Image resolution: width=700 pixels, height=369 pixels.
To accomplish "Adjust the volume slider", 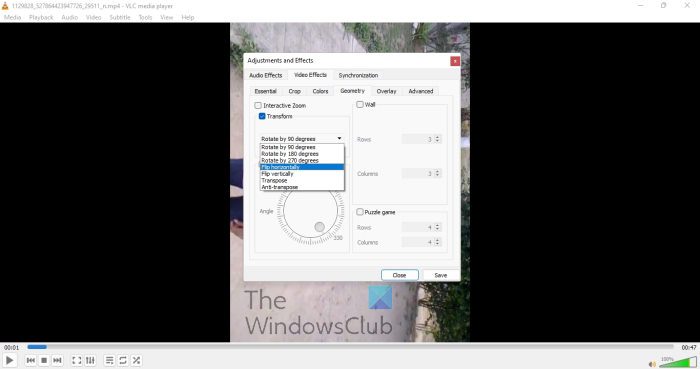I will (x=678, y=362).
